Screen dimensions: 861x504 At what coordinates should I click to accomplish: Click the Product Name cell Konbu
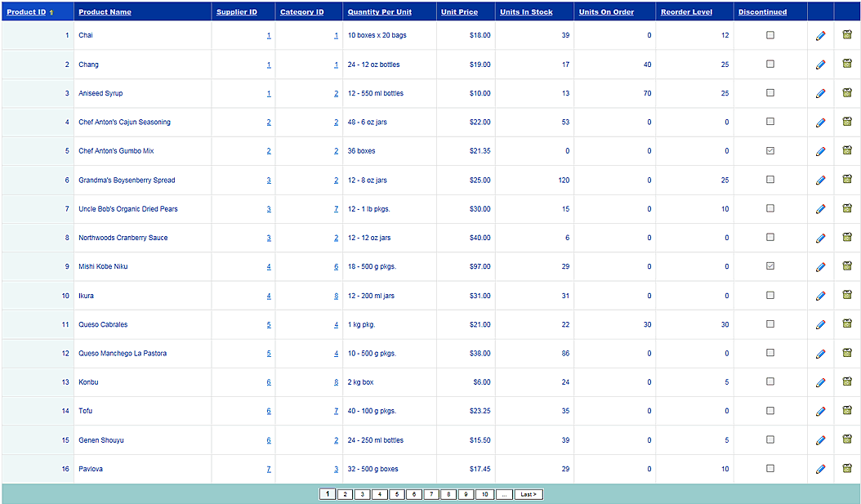(87, 382)
